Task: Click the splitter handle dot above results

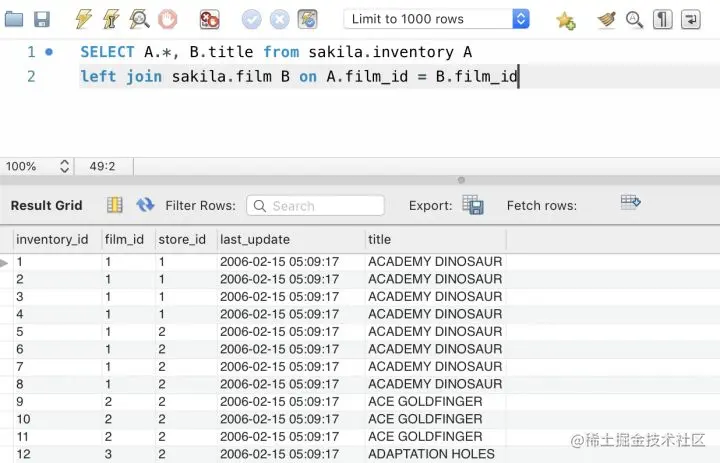Action: pyautogui.click(x=461, y=180)
